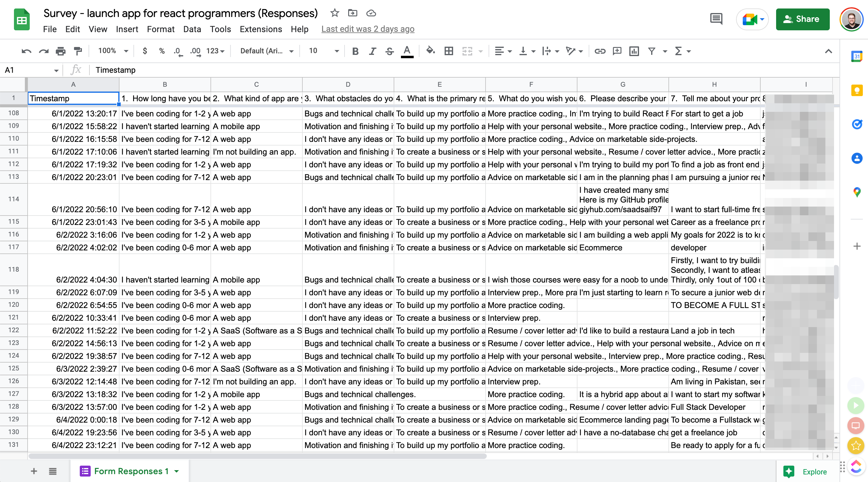Screen dimensions: 868x482
Task: Insert a comment
Action: [617, 51]
